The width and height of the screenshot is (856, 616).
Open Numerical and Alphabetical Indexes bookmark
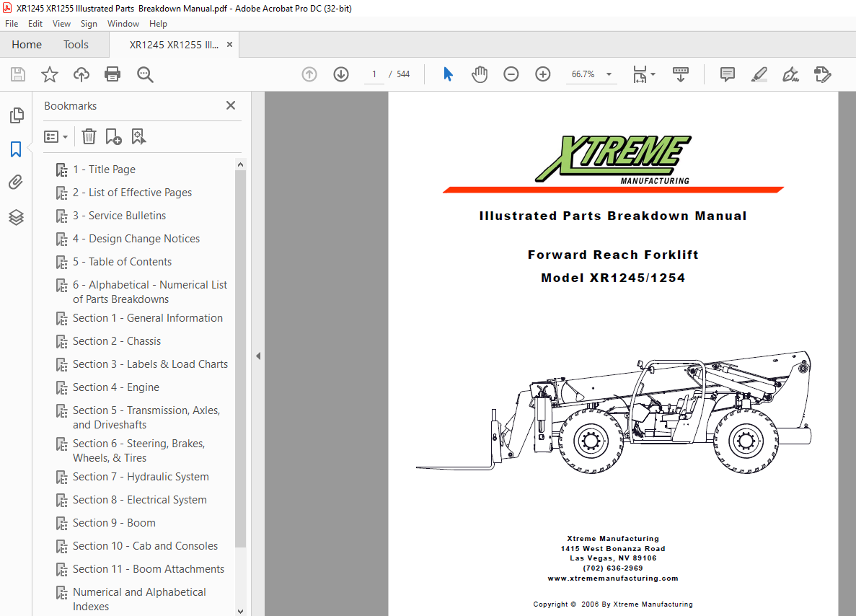[x=139, y=599]
